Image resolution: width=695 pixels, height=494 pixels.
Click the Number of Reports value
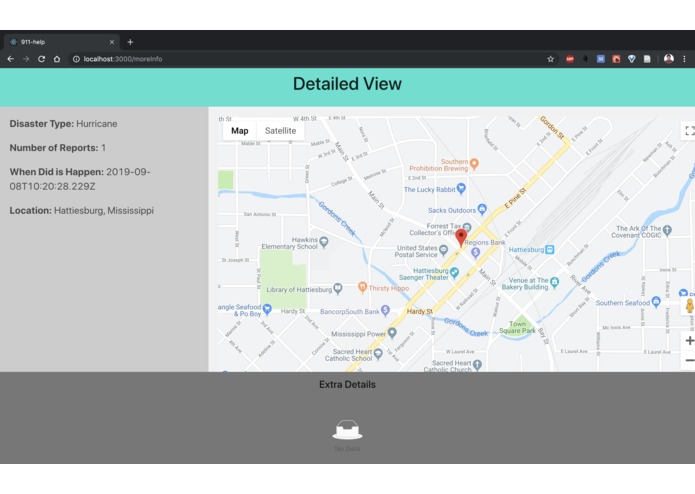point(103,148)
